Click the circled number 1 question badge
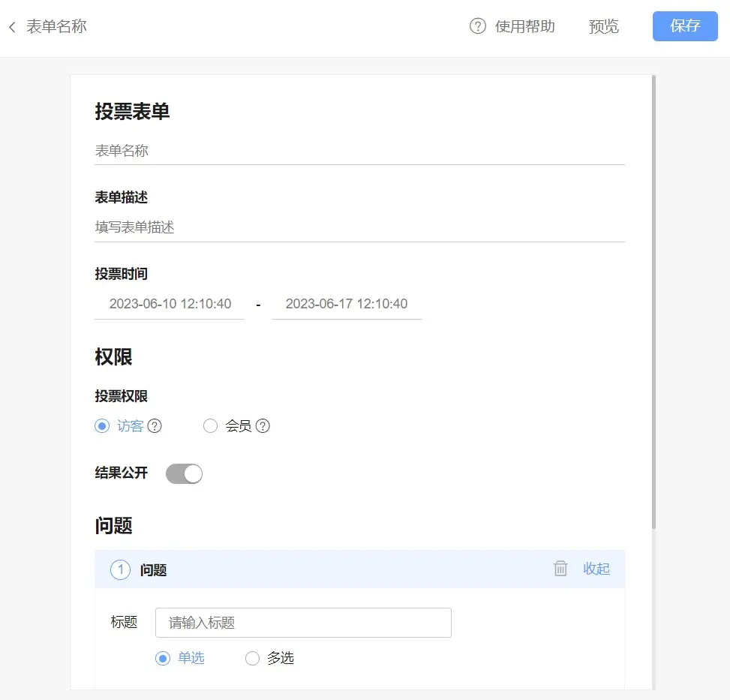 point(120,570)
